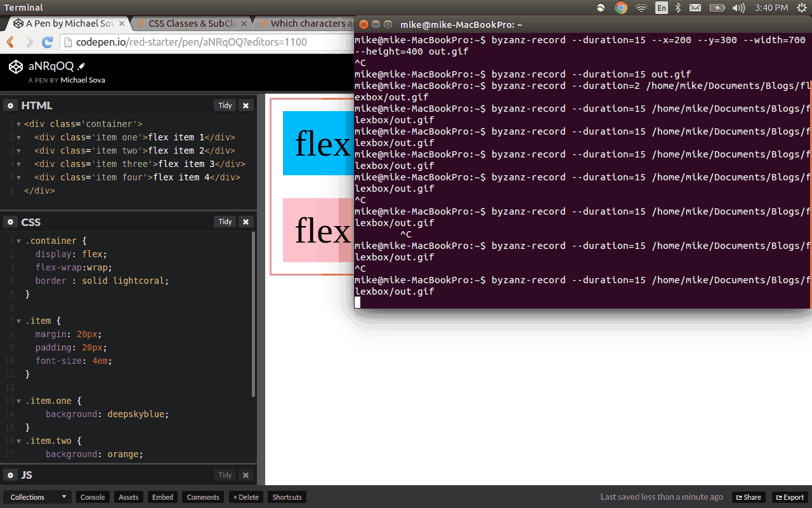Close the HTML editor panel
812x508 pixels.
pyautogui.click(x=246, y=105)
